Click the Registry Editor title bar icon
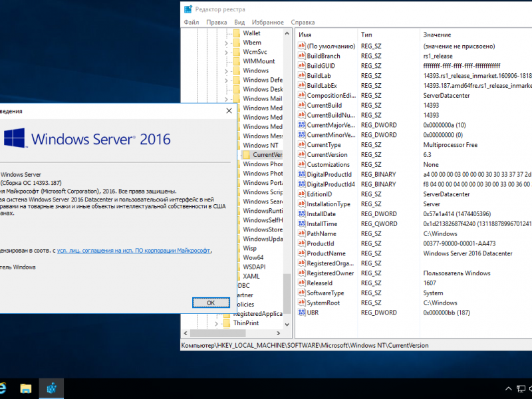This screenshot has width=532, height=399. pos(188,9)
